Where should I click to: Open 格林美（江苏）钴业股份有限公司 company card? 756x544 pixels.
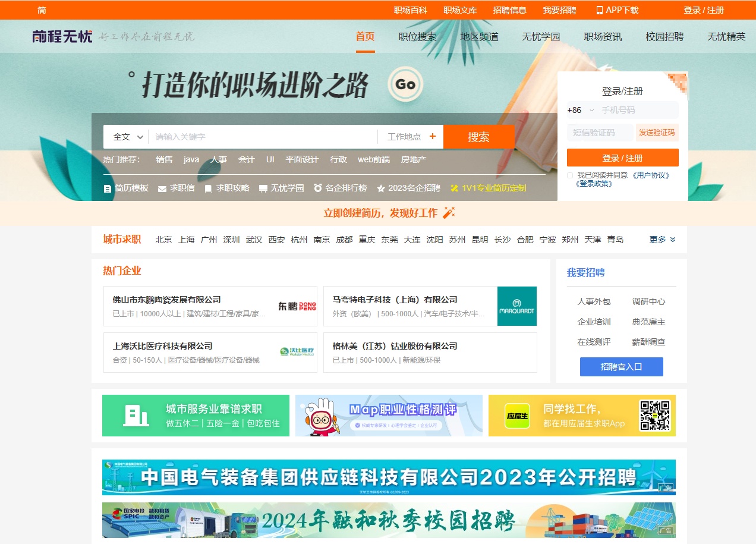[x=430, y=353]
